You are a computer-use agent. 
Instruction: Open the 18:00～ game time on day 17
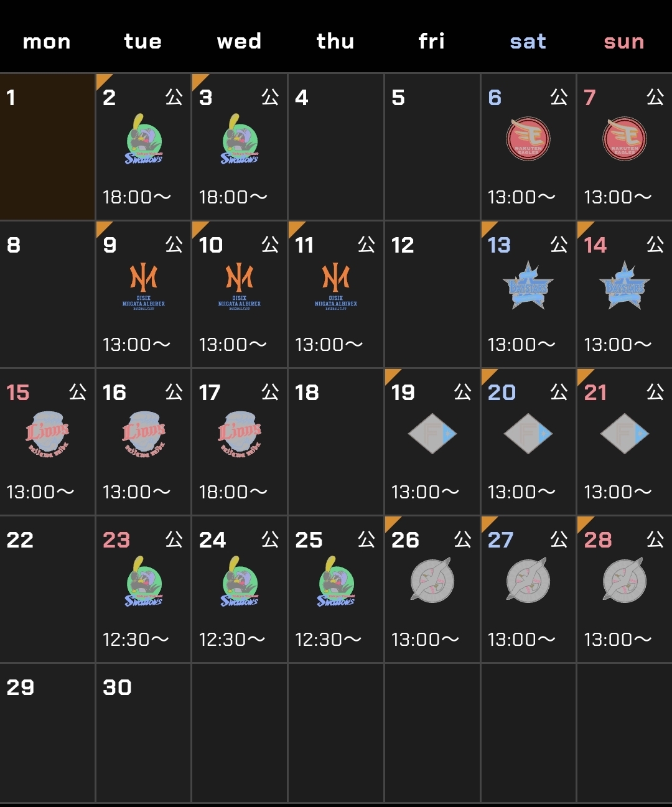pos(233,492)
